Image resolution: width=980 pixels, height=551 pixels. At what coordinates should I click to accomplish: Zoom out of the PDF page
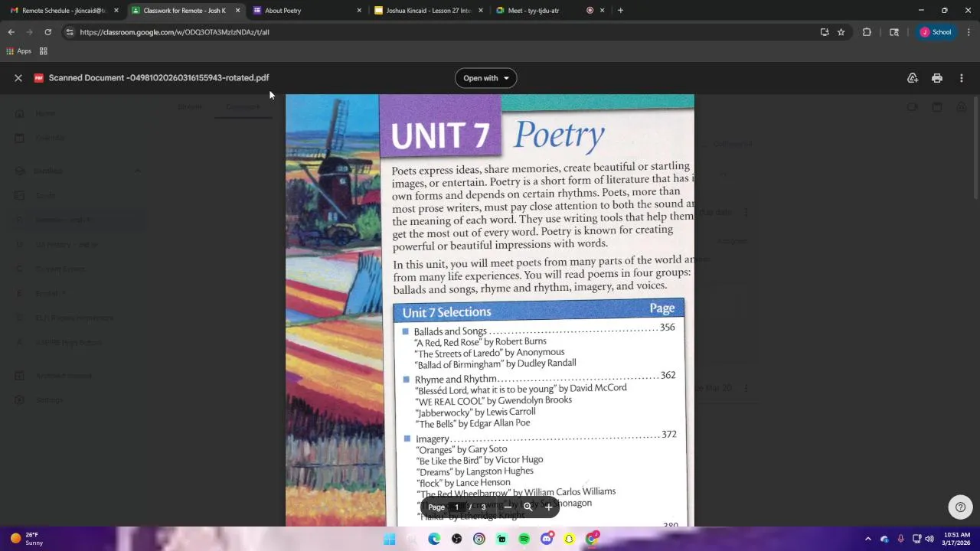508,507
